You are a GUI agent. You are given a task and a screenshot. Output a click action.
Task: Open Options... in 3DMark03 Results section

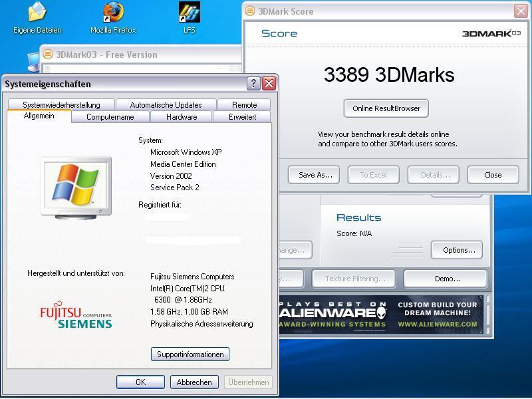click(457, 250)
